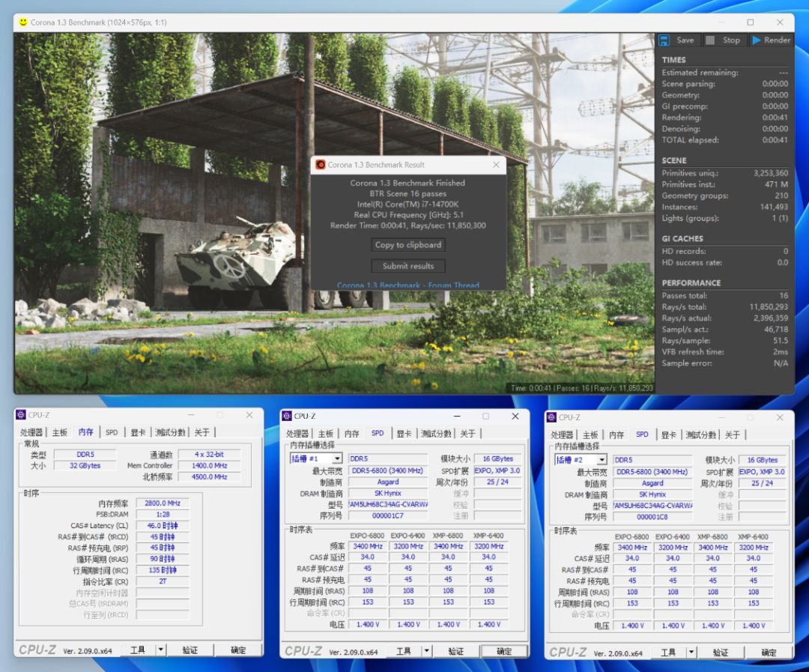The image size is (809, 672).
Task: Click FSB:DRAM value 1:28 in left CPU-Z
Action: 163,514
